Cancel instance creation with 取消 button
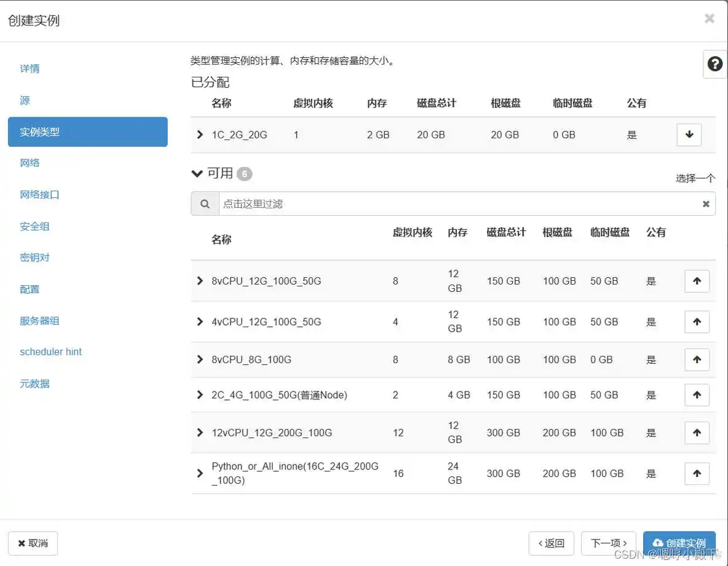Image resolution: width=728 pixels, height=566 pixels. coord(33,543)
